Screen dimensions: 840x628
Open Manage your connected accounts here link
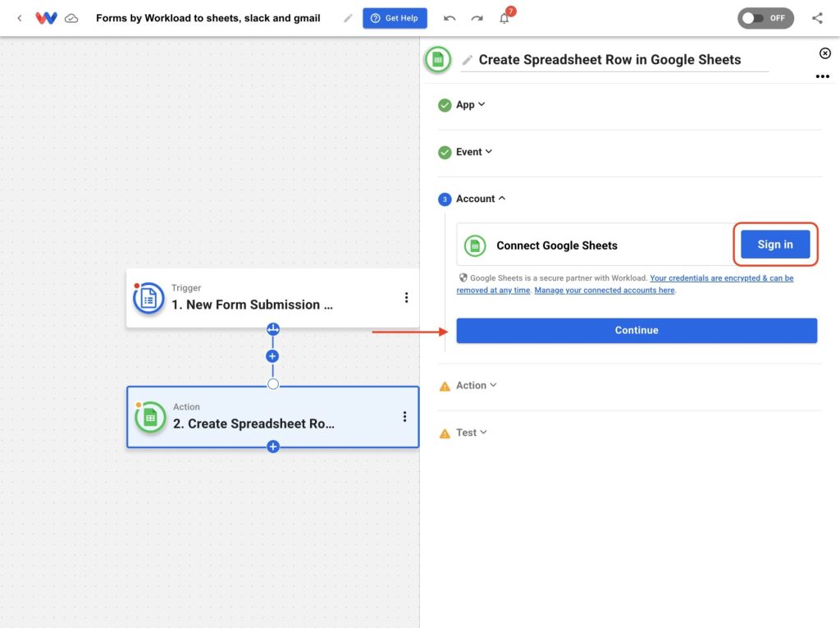coord(605,290)
